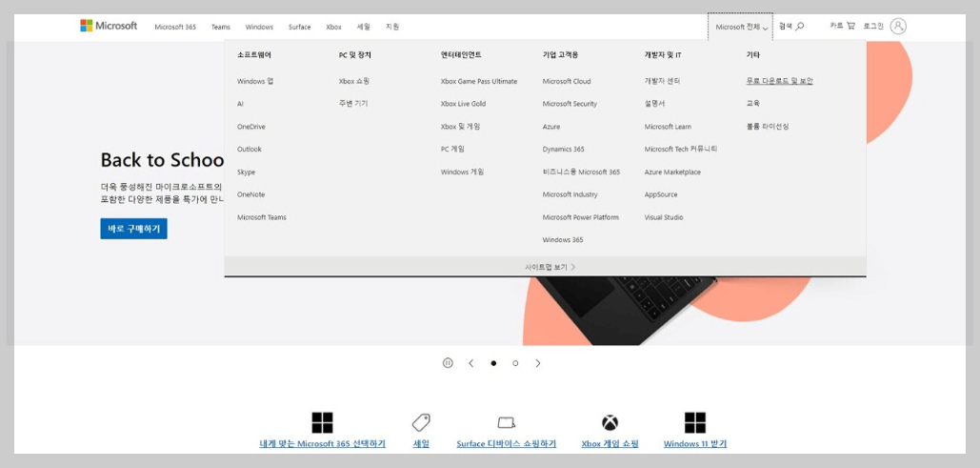Open 세일 in top navigation
This screenshot has width=980, height=468.
(364, 27)
